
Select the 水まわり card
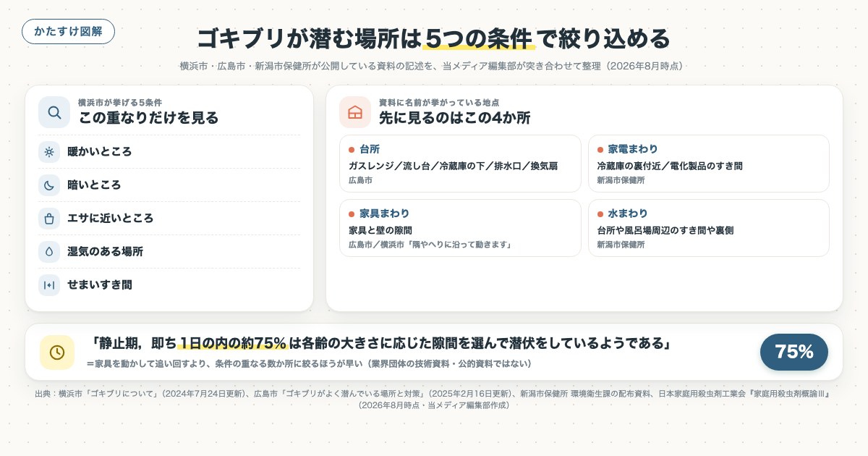pos(709,228)
